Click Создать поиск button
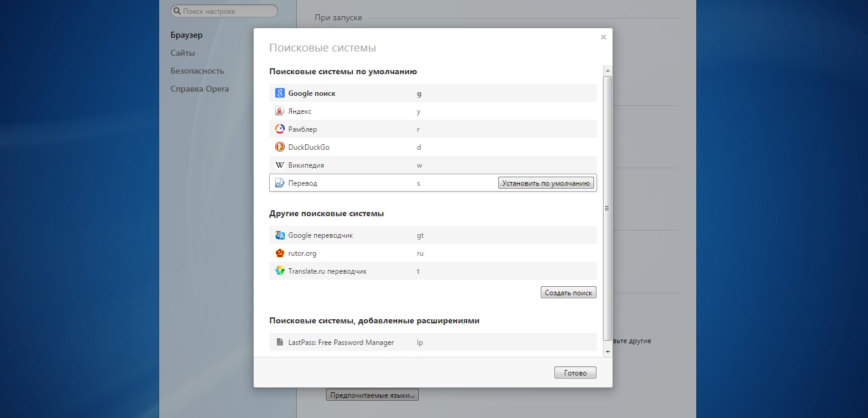 [568, 293]
